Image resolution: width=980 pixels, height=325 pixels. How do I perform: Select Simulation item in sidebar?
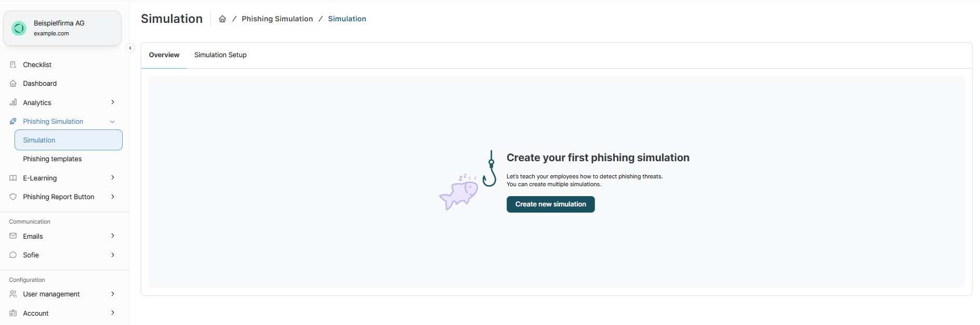tap(68, 140)
